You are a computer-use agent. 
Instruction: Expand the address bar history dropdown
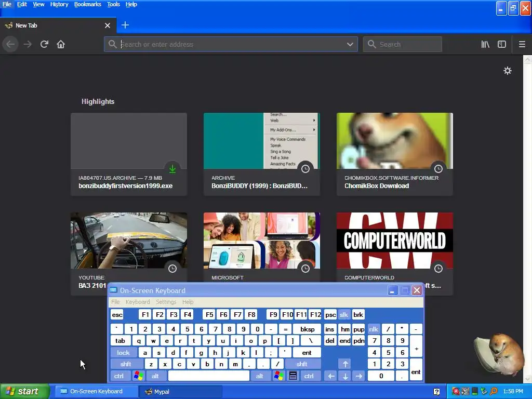(x=350, y=44)
